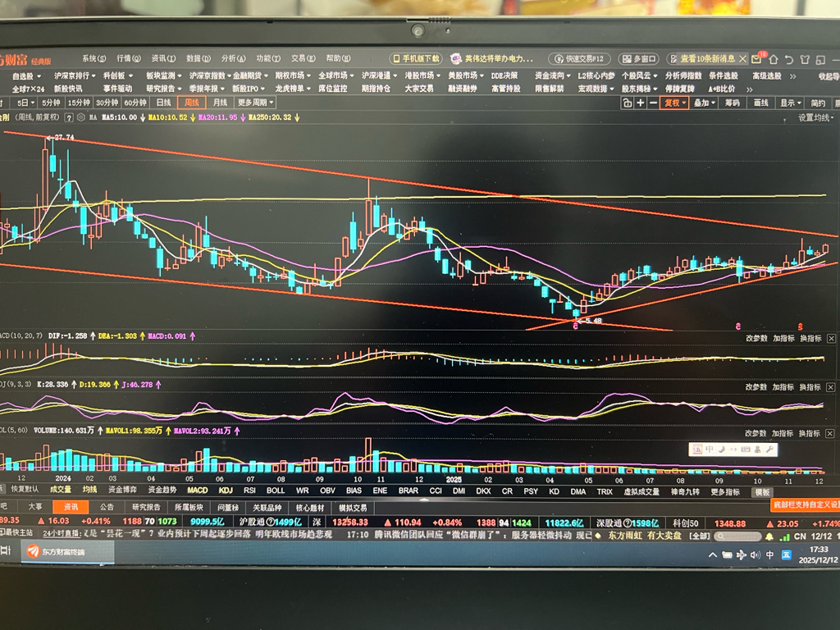This screenshot has width=840, height=630.
Task: Open the 叠加 dropdown
Action: [705, 103]
